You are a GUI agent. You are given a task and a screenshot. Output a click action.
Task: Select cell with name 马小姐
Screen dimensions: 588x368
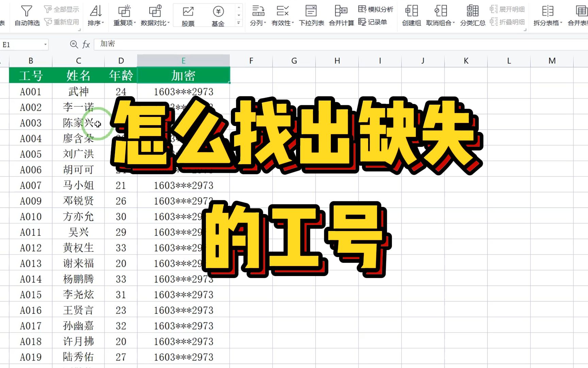pos(78,185)
